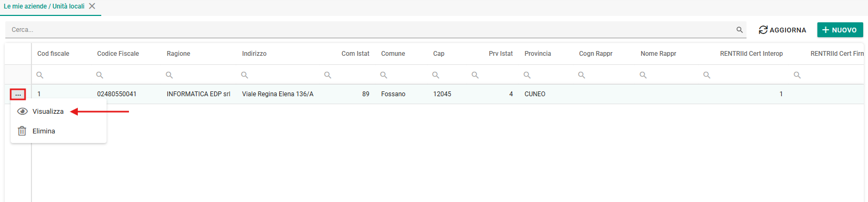The width and height of the screenshot is (868, 202).
Task: Sort by the Provincia column header
Action: [x=538, y=54]
